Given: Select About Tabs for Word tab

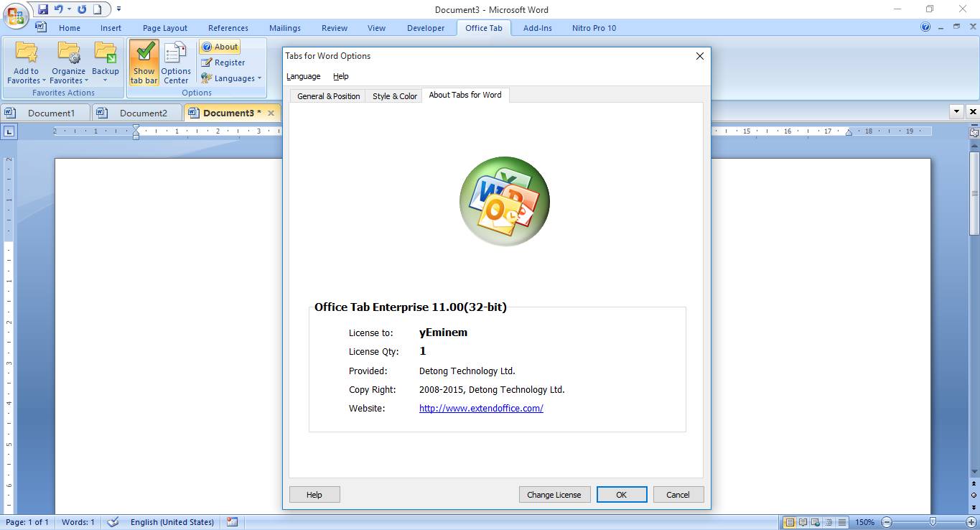Looking at the screenshot, I should click(x=465, y=95).
